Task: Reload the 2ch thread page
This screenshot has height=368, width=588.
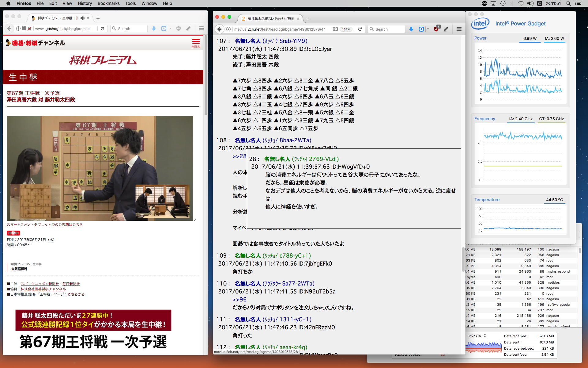Action: tap(360, 29)
